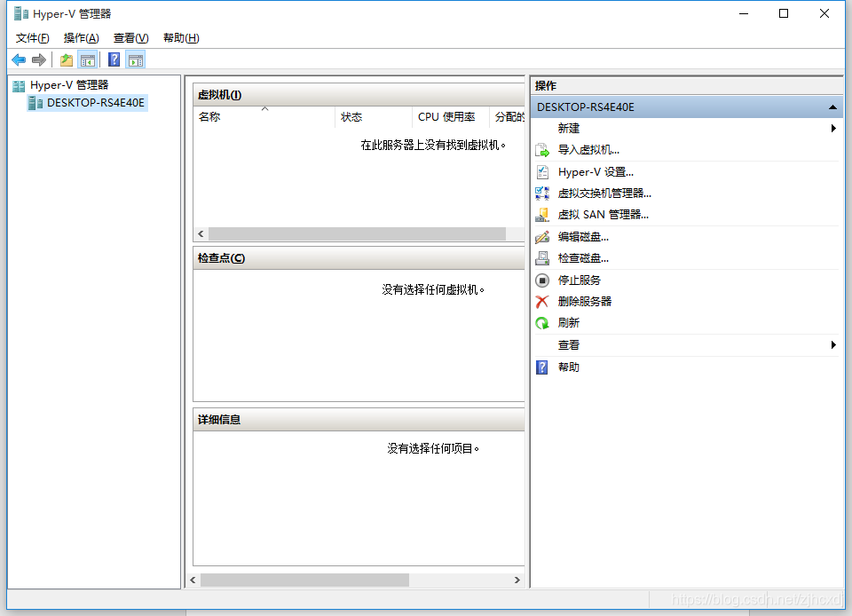Click the 没有选择任何虚拟机 message
Screen dimensions: 852x616
[433, 289]
